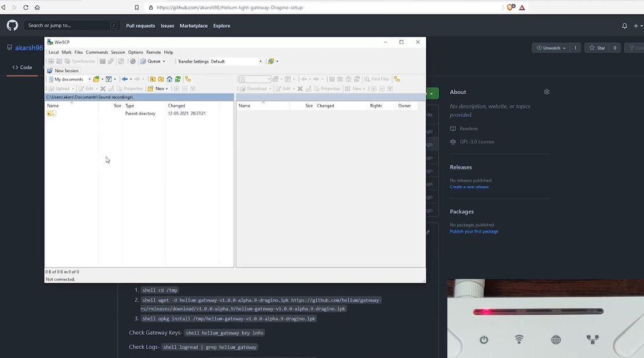This screenshot has width=644, height=358.
Task: Click the local Properties button
Action: (x=130, y=89)
